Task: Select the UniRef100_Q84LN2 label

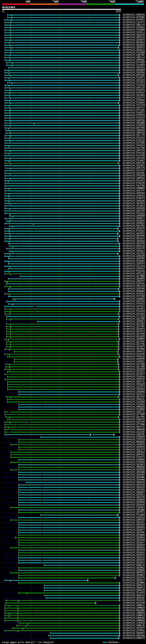Action: (x=133, y=598)
